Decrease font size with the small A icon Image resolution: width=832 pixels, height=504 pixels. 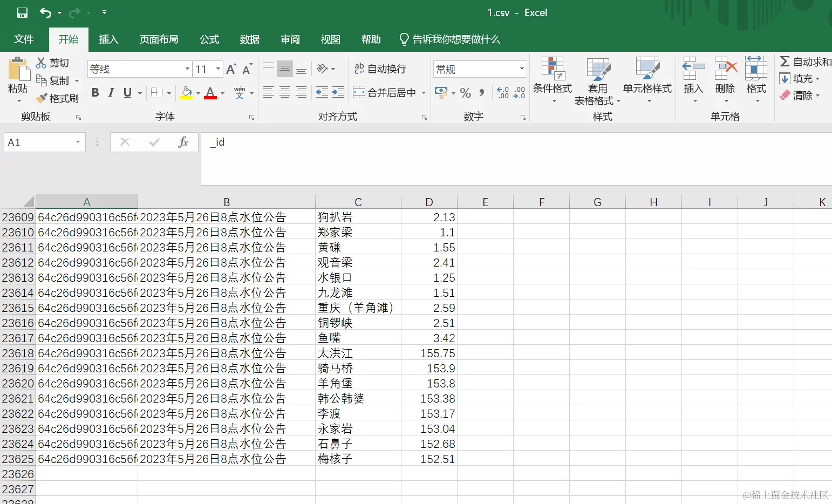pyautogui.click(x=247, y=69)
